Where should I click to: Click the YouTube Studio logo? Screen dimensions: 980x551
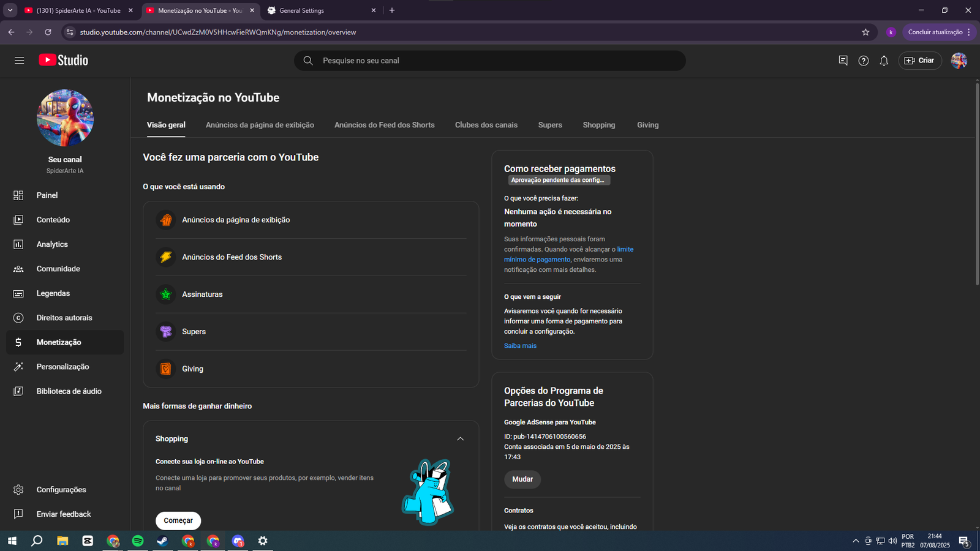pyautogui.click(x=64, y=60)
